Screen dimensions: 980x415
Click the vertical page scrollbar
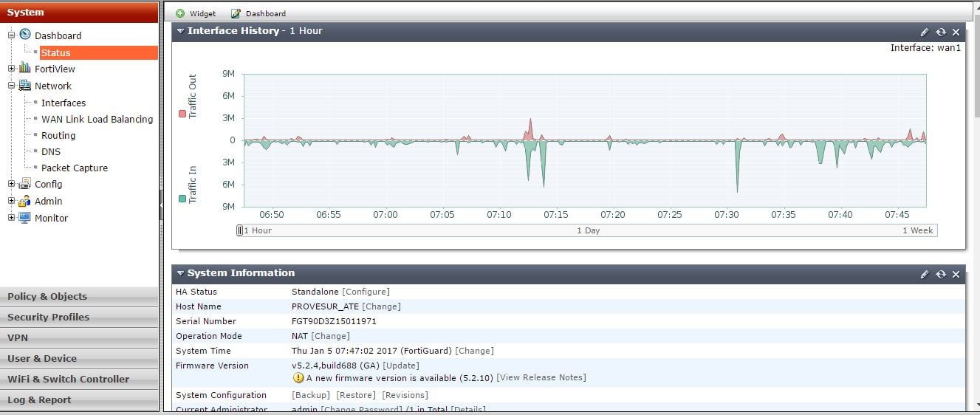click(976, 66)
